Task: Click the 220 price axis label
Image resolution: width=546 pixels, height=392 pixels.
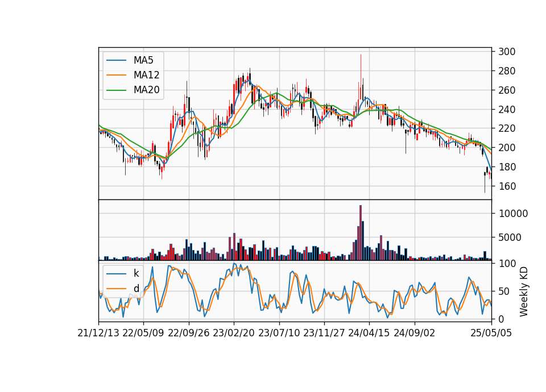Action: coord(507,129)
